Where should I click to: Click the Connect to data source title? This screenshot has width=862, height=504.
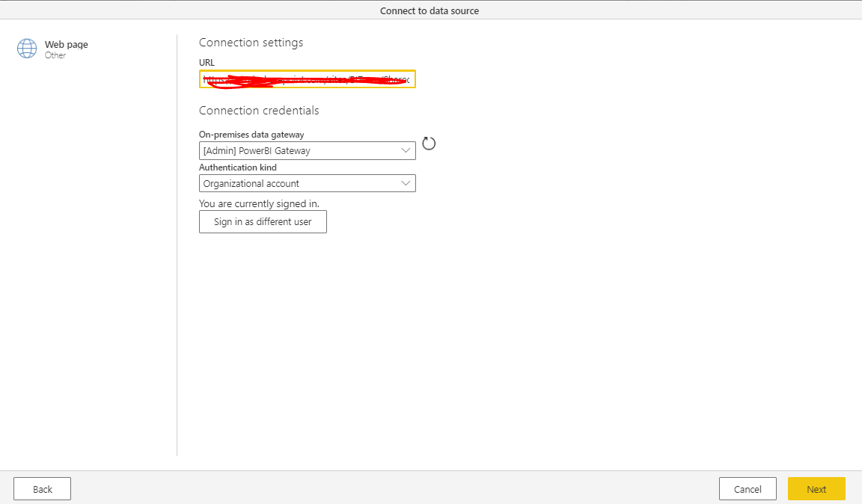click(430, 10)
